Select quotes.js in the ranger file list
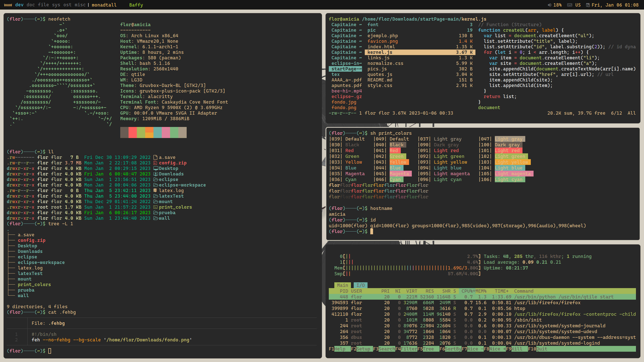Screen dimensions: 644x362 [420, 74]
